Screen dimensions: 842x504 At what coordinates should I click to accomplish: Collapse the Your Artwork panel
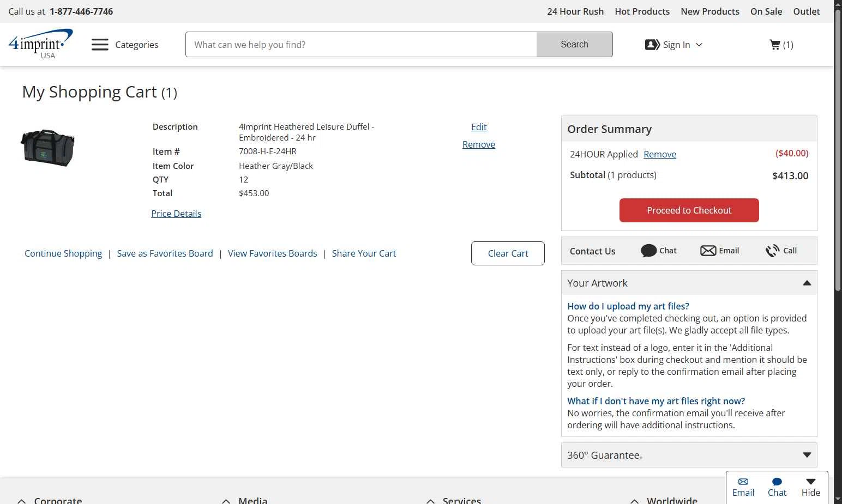pos(807,283)
